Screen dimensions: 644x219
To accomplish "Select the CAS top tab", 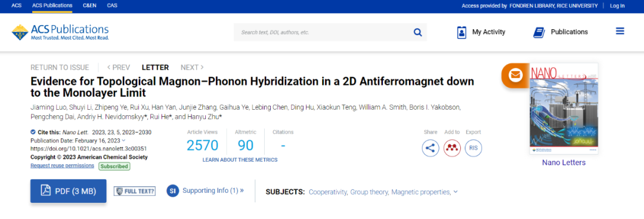I will pyautogui.click(x=112, y=5).
